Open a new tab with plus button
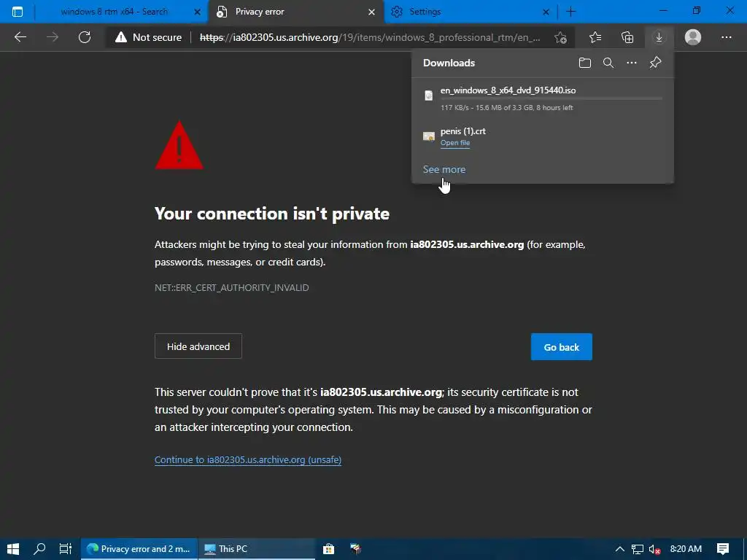Screen dimensions: 747x560 tap(570, 12)
